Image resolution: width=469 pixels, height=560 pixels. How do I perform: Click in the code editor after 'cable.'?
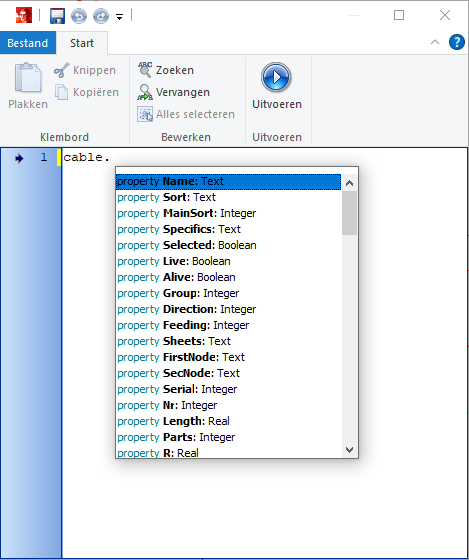[111, 158]
